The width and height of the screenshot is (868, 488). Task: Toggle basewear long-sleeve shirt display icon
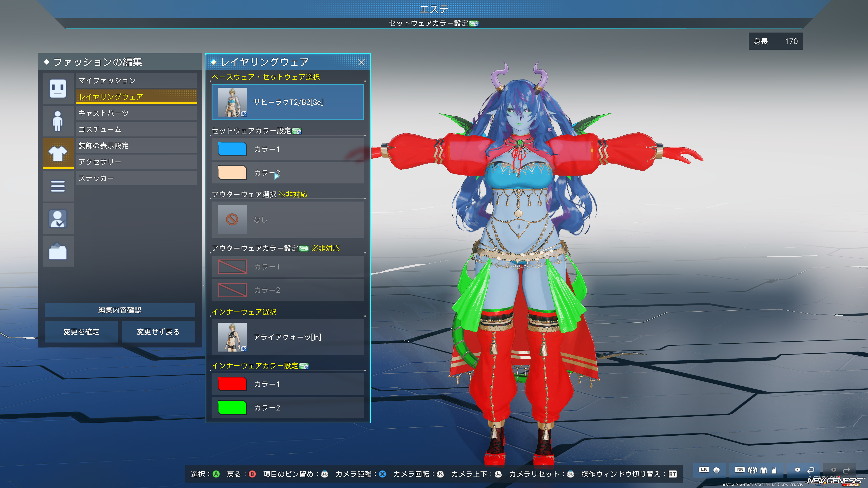tap(764, 470)
